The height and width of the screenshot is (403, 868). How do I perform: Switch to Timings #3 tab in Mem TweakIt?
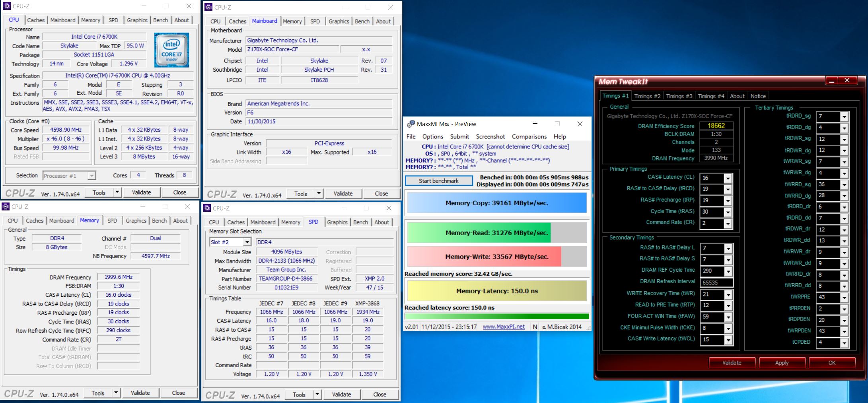679,96
